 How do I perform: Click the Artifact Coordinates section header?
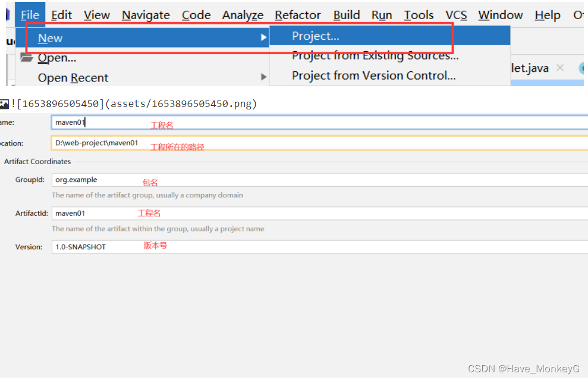(x=37, y=161)
